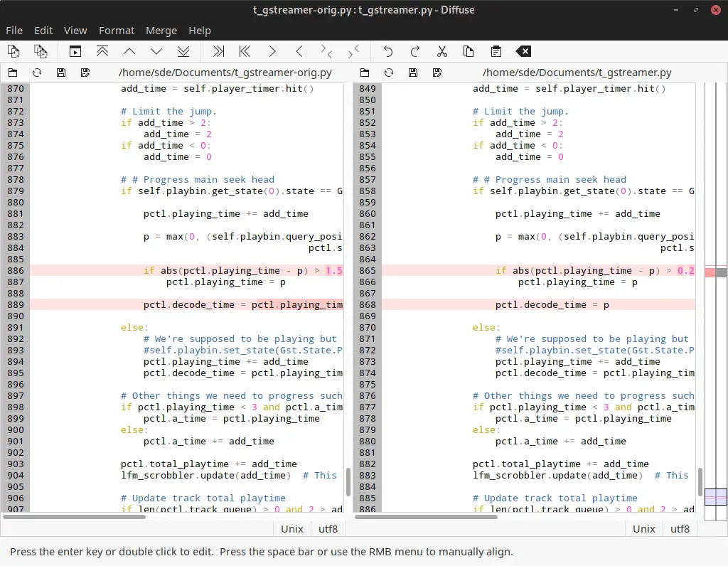728x566 pixels.
Task: Select highlighted line 886 in the left pane
Action: [x=187, y=271]
